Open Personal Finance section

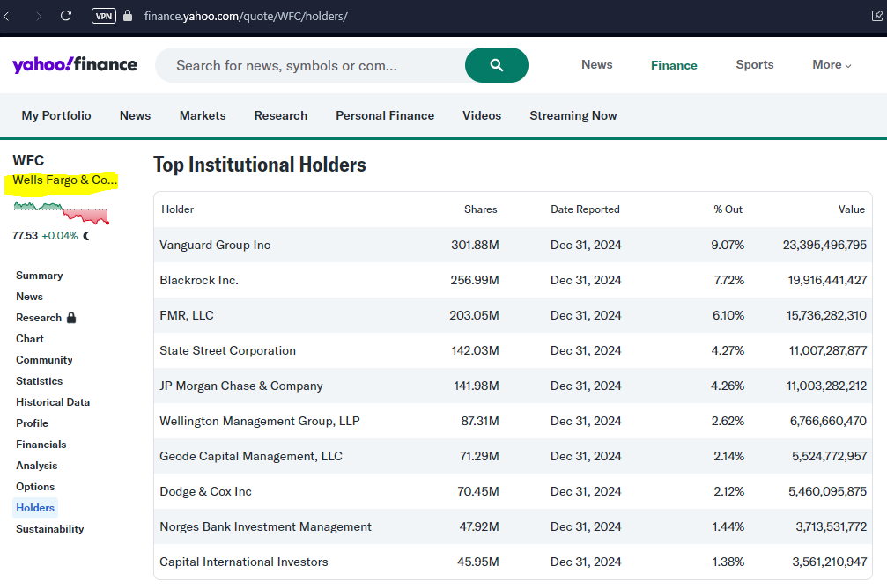pyautogui.click(x=385, y=115)
